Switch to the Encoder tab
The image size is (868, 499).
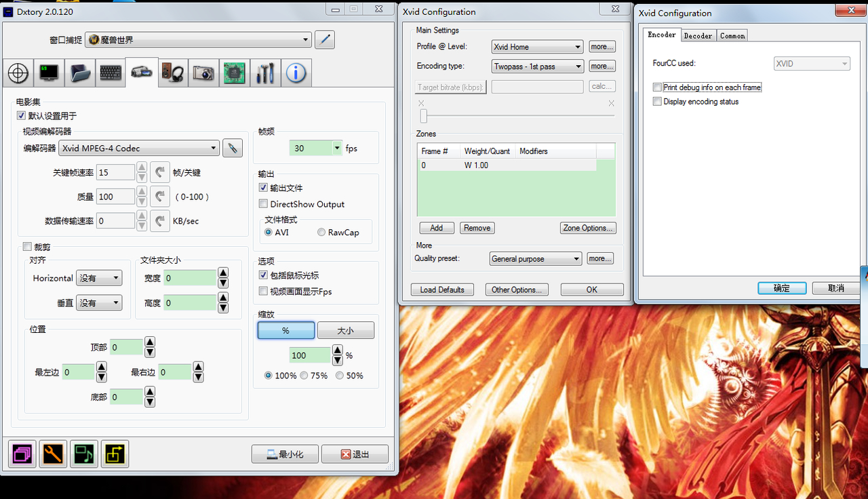point(662,35)
